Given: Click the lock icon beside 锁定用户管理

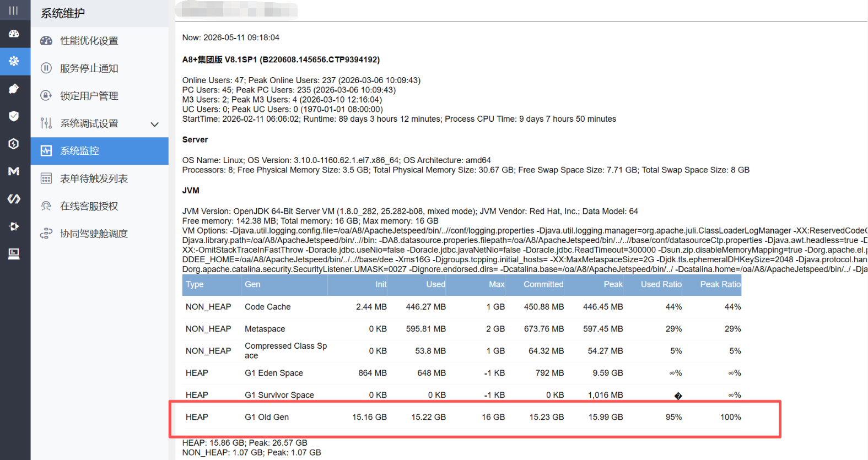Looking at the screenshot, I should (46, 96).
